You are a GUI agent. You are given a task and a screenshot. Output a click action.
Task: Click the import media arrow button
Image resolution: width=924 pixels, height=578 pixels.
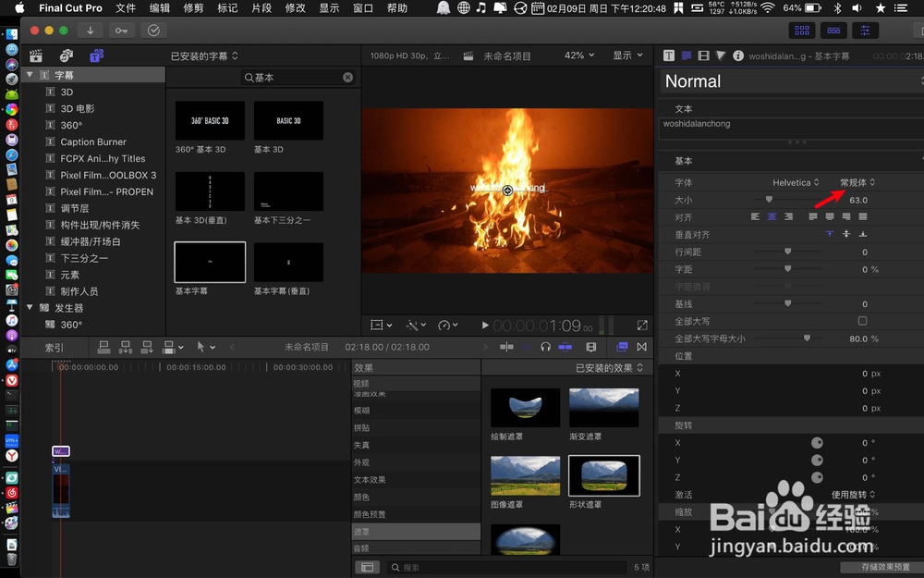click(x=91, y=30)
